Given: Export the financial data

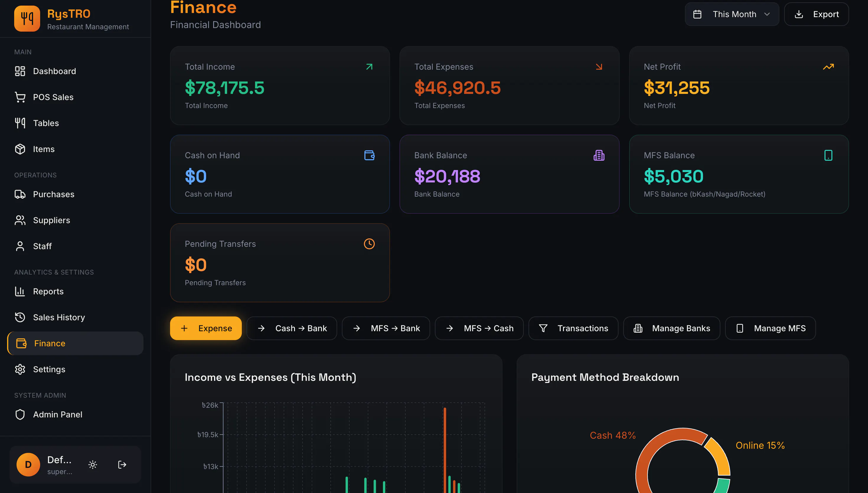Looking at the screenshot, I should [x=817, y=14].
